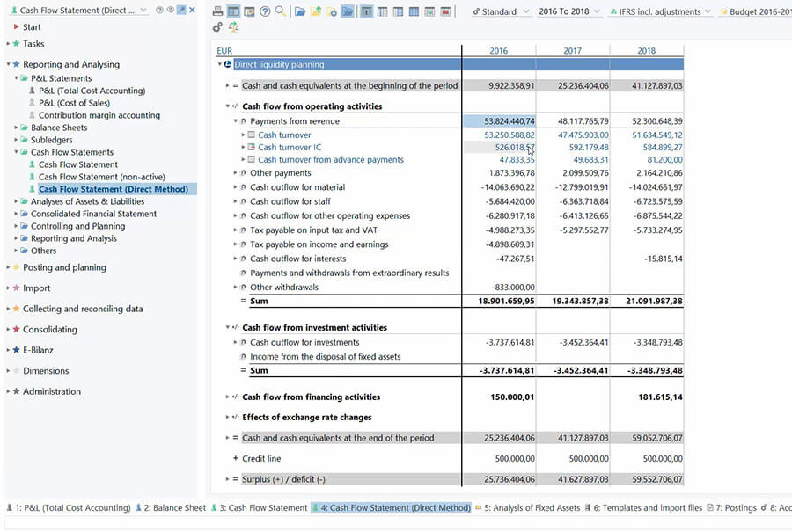Click the question mark icon in sidebar header
792x532 pixels.
[159, 10]
